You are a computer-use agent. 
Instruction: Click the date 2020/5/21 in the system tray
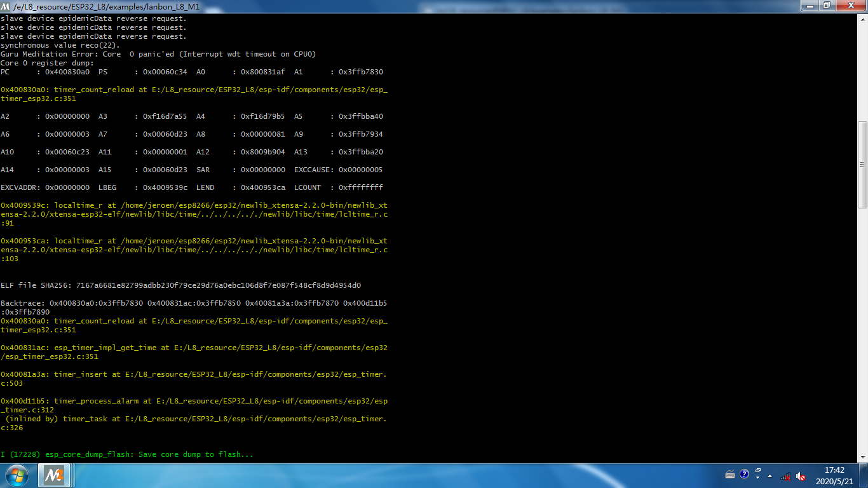[834, 481]
